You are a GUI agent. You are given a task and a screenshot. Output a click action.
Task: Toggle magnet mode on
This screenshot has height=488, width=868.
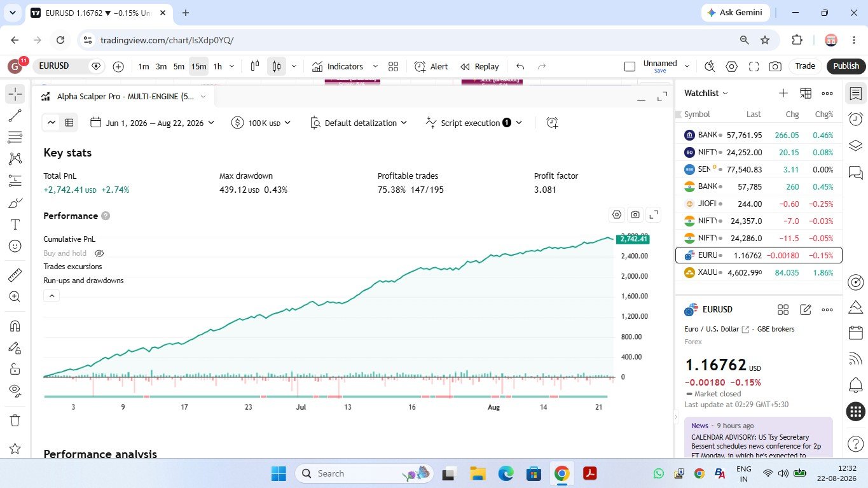click(x=15, y=326)
